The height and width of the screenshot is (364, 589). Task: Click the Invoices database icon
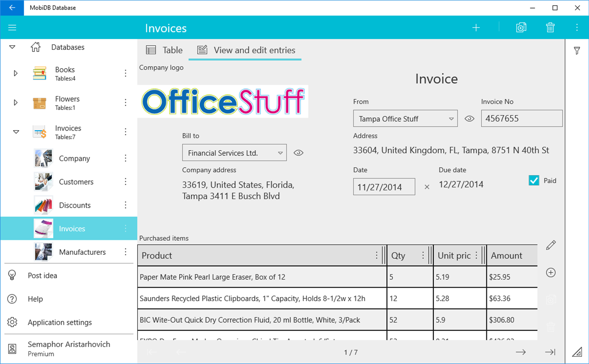(x=40, y=132)
